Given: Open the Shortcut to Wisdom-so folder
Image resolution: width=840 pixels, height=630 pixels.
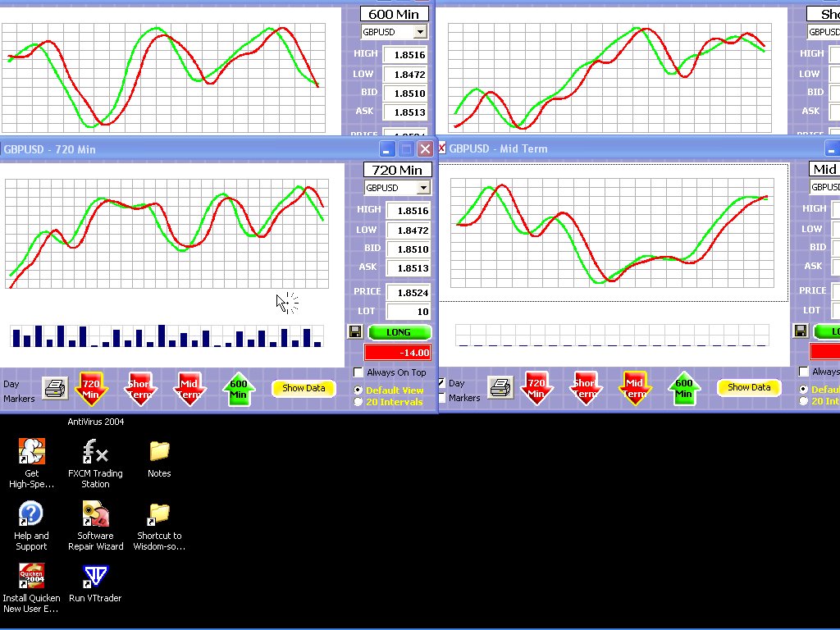Looking at the screenshot, I should [x=159, y=526].
